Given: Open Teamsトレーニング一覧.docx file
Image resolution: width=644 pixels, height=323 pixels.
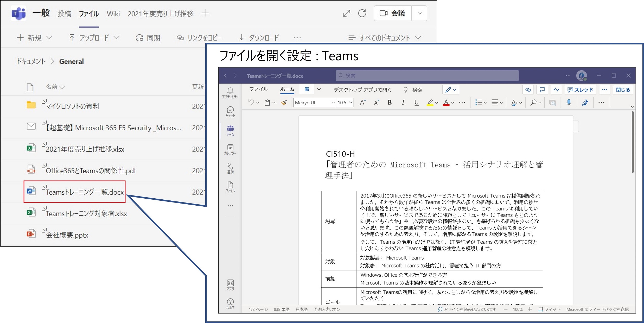Looking at the screenshot, I should 85,192.
